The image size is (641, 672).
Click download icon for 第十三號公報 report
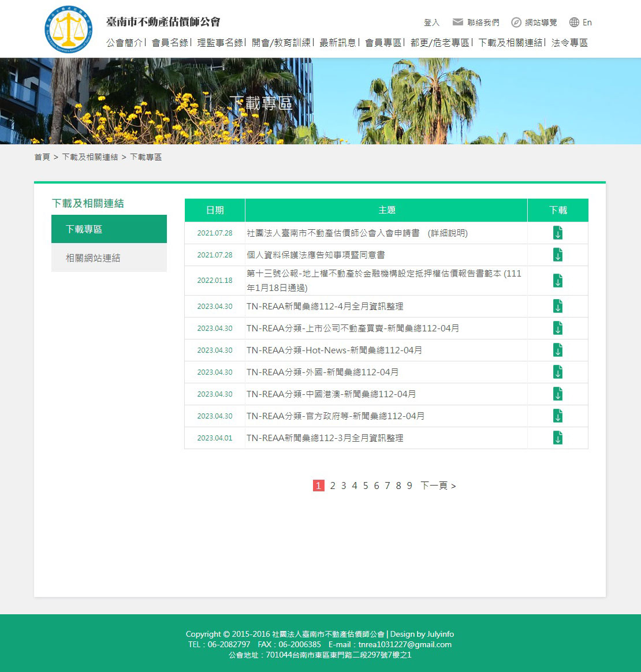click(x=557, y=281)
